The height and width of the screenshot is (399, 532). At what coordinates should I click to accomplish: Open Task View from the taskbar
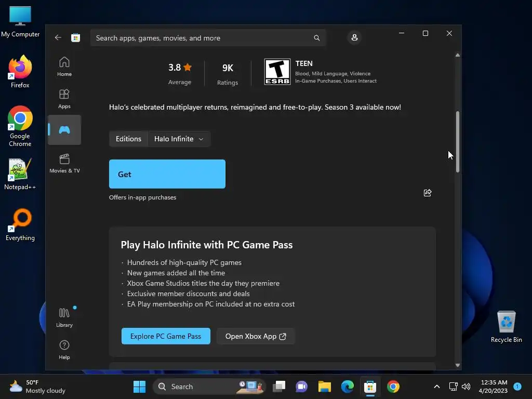coord(279,387)
